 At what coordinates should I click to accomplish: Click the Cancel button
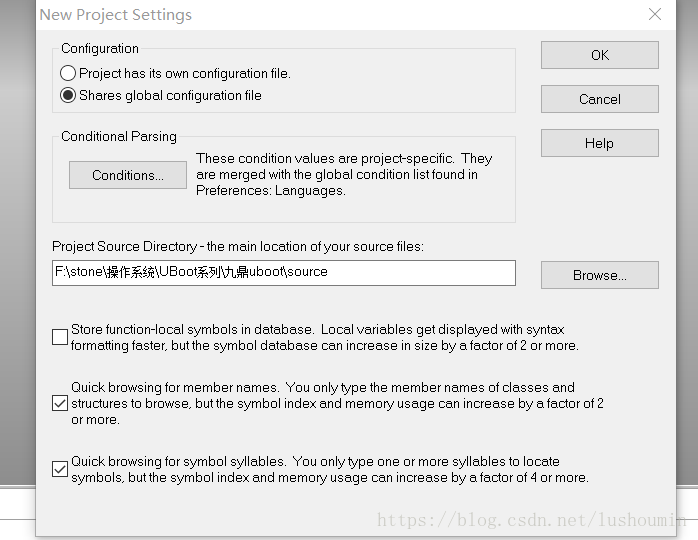(600, 99)
